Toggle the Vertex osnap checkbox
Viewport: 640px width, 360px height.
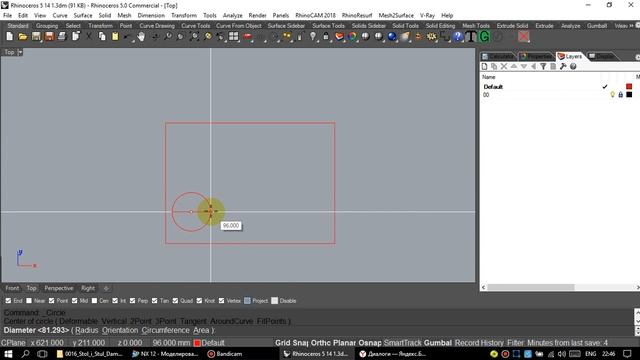221,300
